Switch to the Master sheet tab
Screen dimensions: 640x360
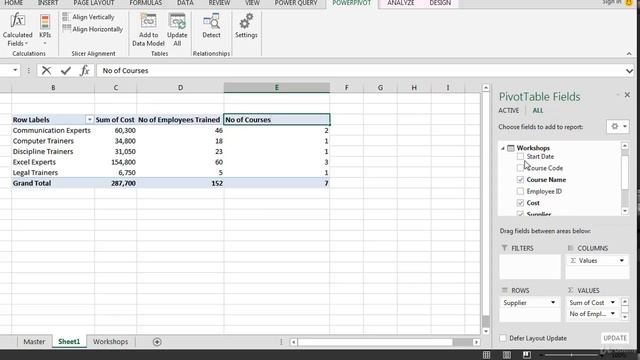[x=34, y=342]
